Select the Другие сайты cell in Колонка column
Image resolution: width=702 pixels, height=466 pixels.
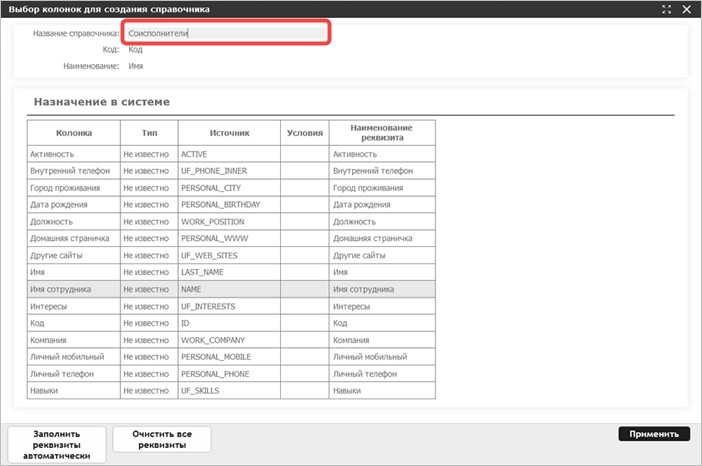(x=74, y=256)
